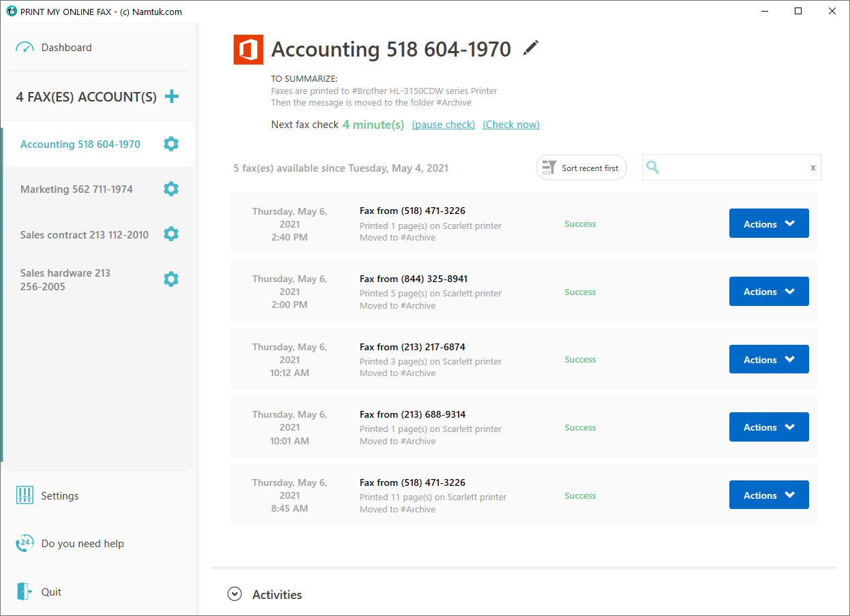Open gear settings for Sales contract account
Screen dimensions: 850x616
[x=171, y=234]
